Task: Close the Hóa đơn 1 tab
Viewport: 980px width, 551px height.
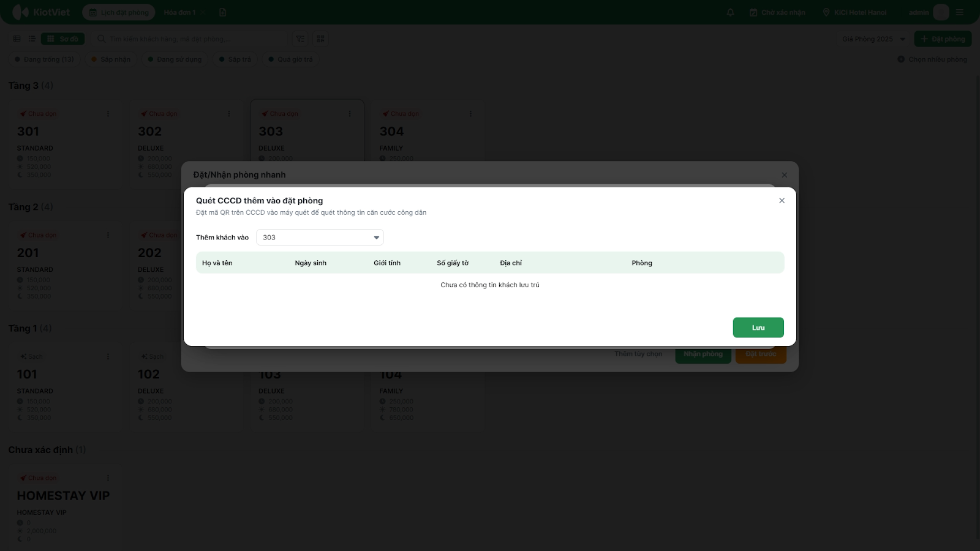Action: point(204,12)
